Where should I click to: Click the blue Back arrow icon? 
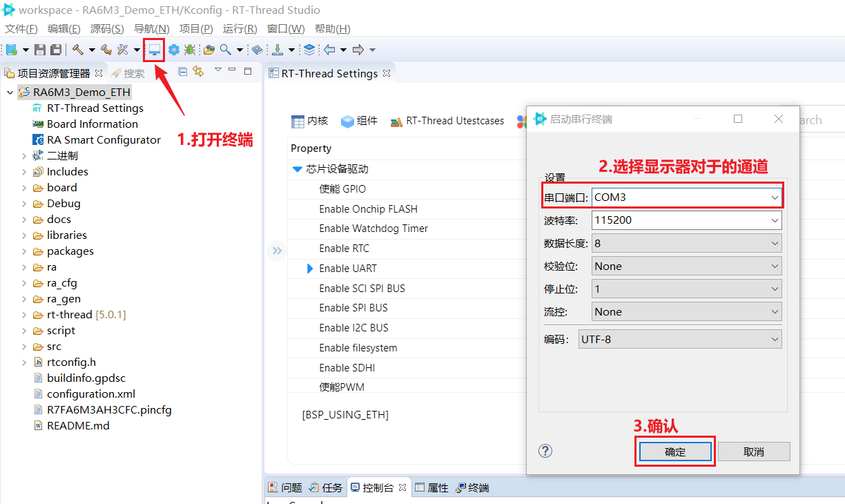tap(329, 50)
